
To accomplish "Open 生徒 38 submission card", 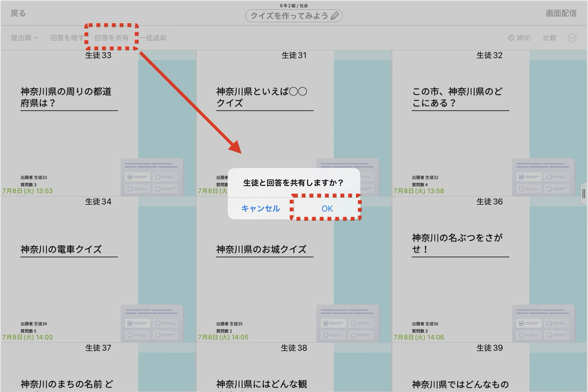I will pos(294,367).
